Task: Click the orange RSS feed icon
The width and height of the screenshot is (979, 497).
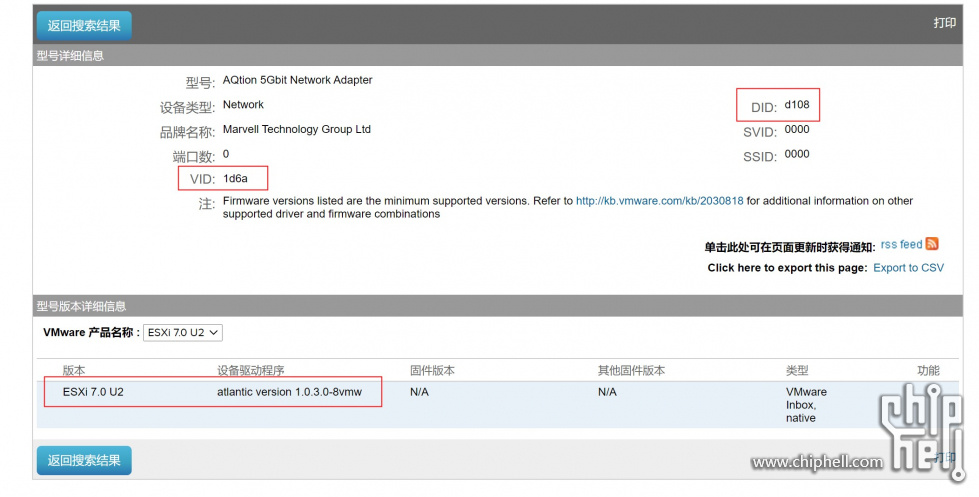Action: coord(932,244)
